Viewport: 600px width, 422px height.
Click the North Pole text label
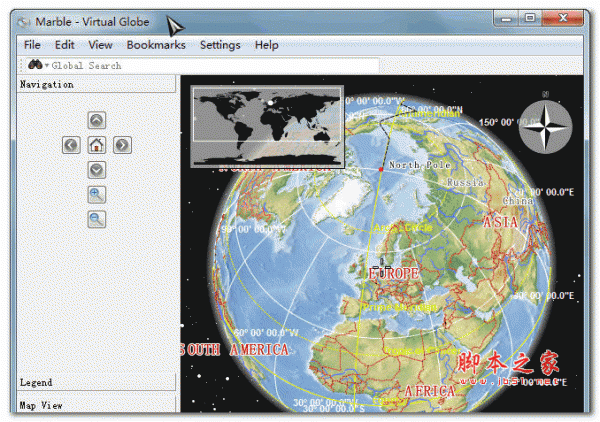coord(419,165)
